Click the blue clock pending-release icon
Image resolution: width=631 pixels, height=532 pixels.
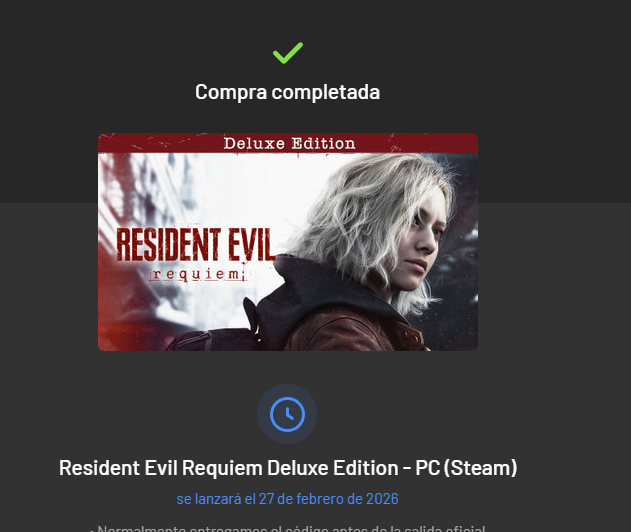[287, 414]
